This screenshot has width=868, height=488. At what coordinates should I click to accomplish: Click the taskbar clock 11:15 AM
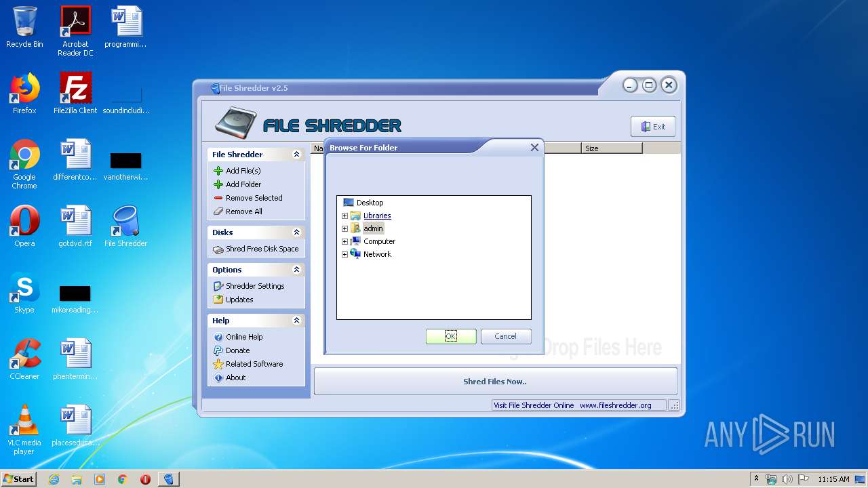(x=833, y=479)
